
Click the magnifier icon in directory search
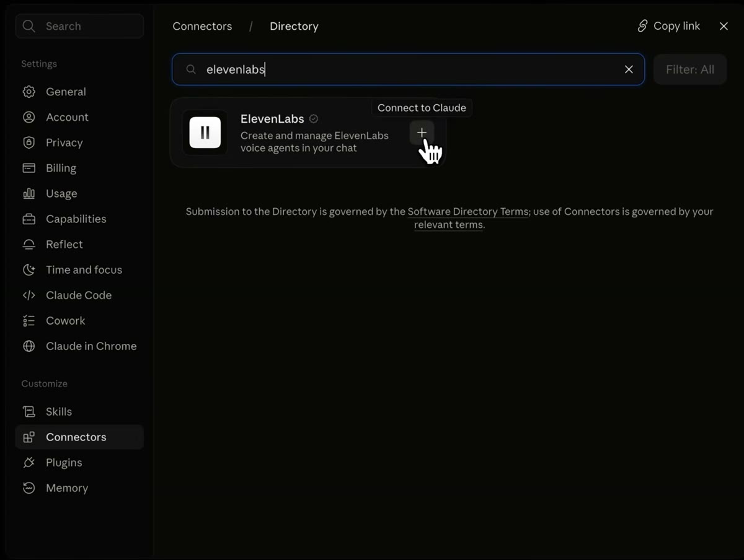[x=191, y=69]
